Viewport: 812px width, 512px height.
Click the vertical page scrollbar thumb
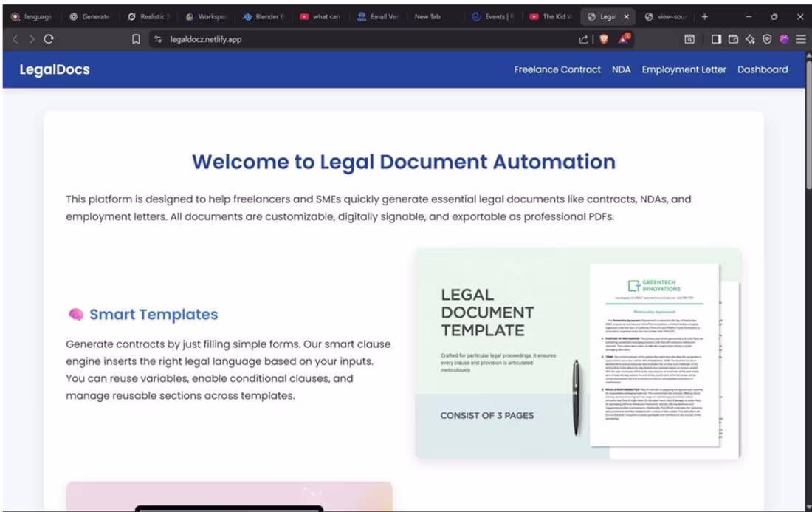coord(808,126)
